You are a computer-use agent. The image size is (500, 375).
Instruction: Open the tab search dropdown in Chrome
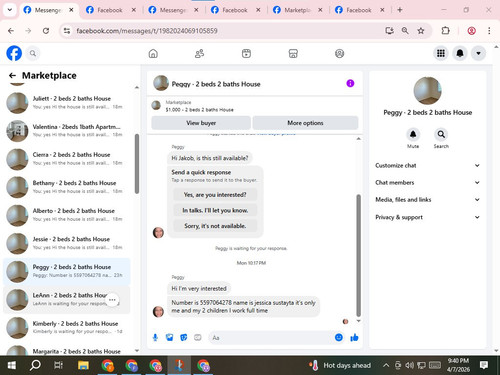pos(10,10)
